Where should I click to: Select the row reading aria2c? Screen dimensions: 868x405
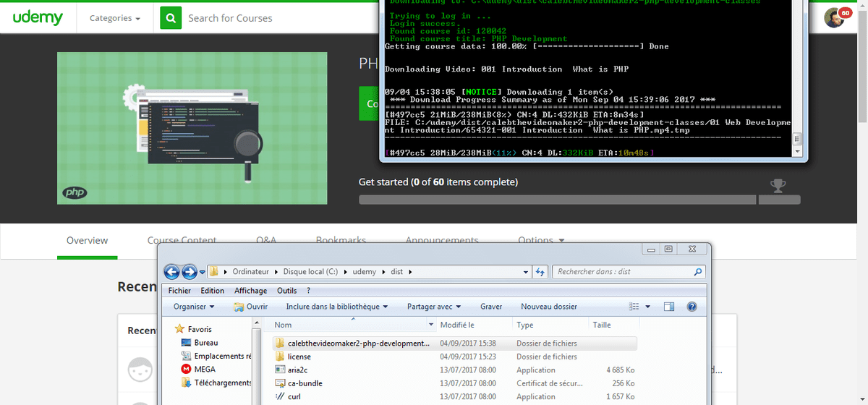456,370
